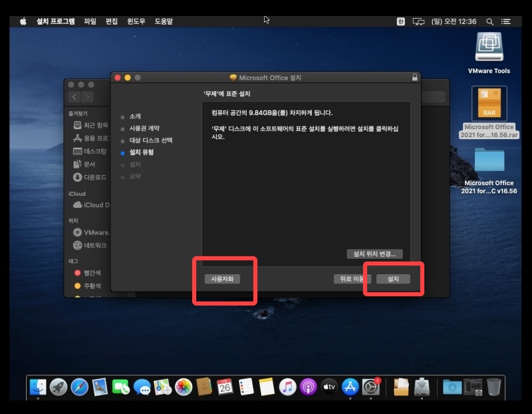This screenshot has width=532, height=414.
Task: Open Notes from the Dock
Action: [267, 387]
